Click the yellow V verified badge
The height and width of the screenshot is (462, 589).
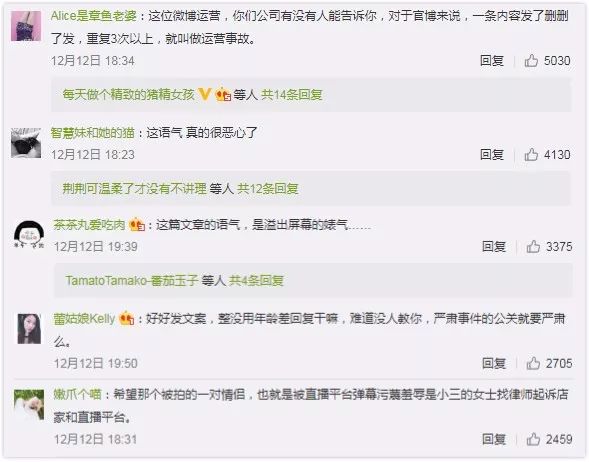[x=204, y=94]
